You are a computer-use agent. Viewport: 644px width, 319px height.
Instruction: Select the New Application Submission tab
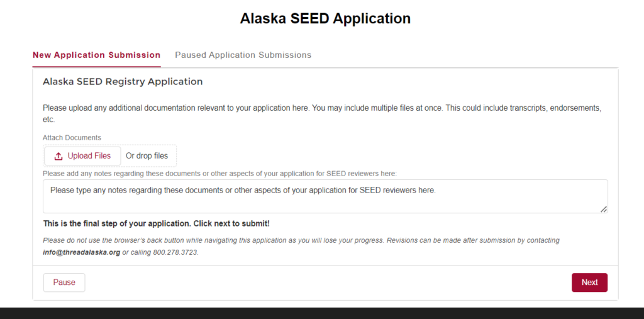point(96,55)
